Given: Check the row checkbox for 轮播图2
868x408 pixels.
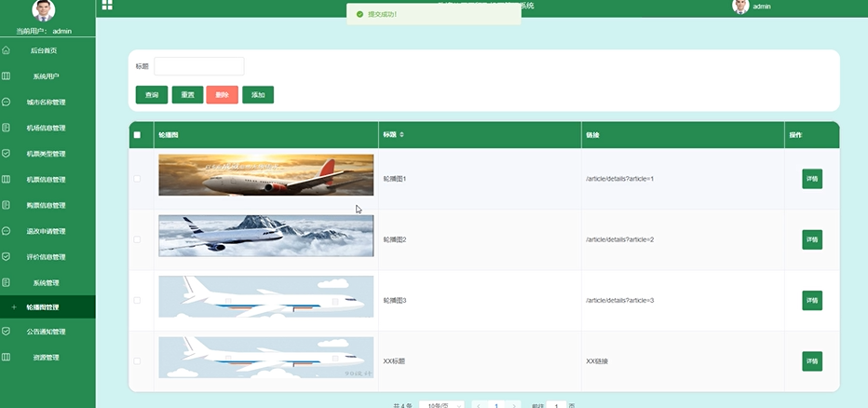Looking at the screenshot, I should tap(137, 239).
